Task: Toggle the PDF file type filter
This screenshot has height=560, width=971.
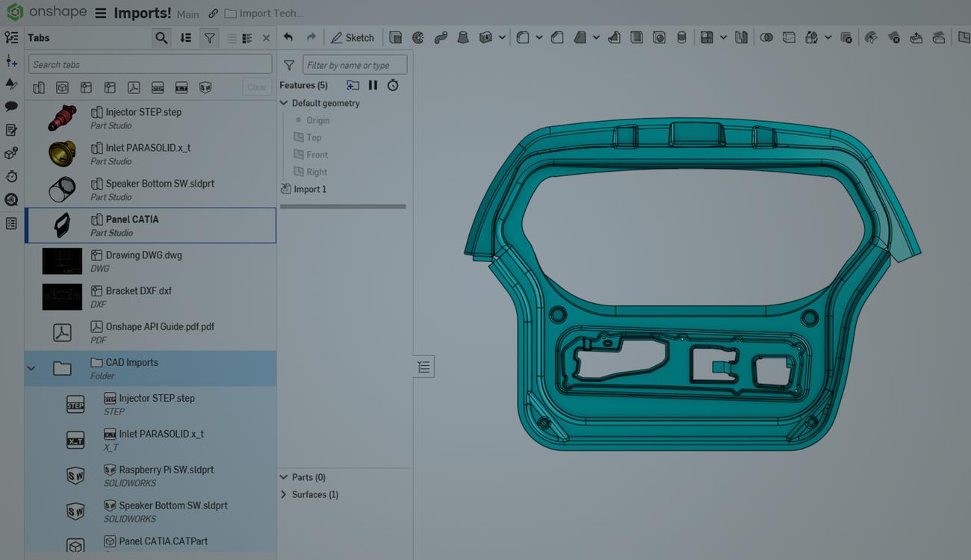Action: [x=134, y=87]
